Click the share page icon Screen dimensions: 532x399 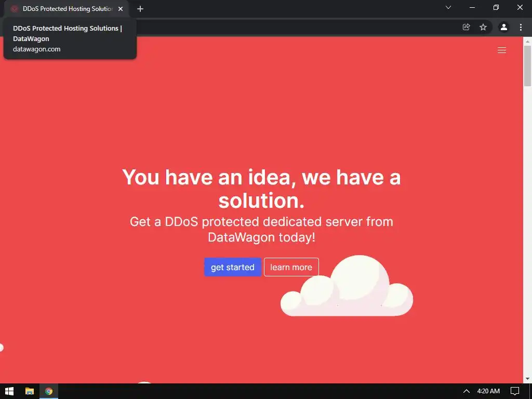click(466, 27)
